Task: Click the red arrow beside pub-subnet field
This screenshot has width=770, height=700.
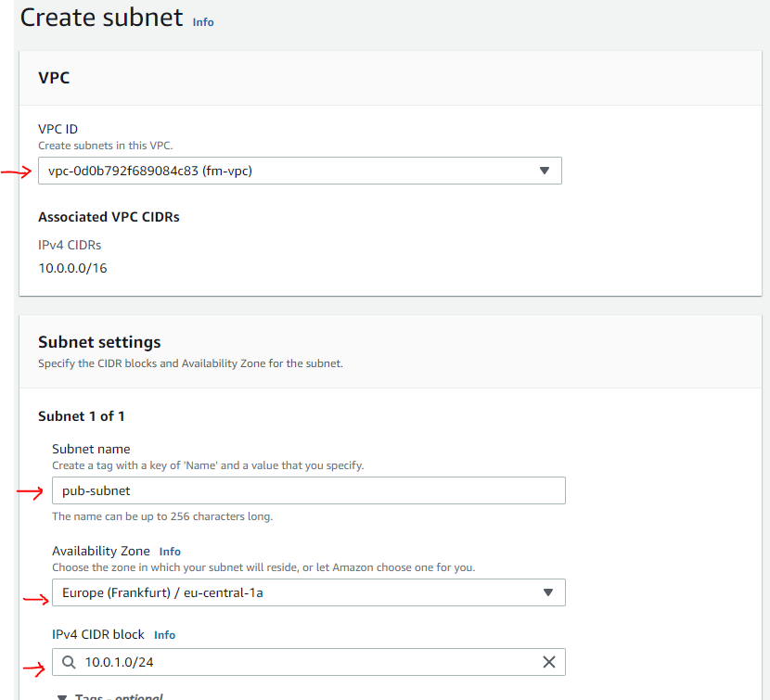Action: click(x=30, y=492)
